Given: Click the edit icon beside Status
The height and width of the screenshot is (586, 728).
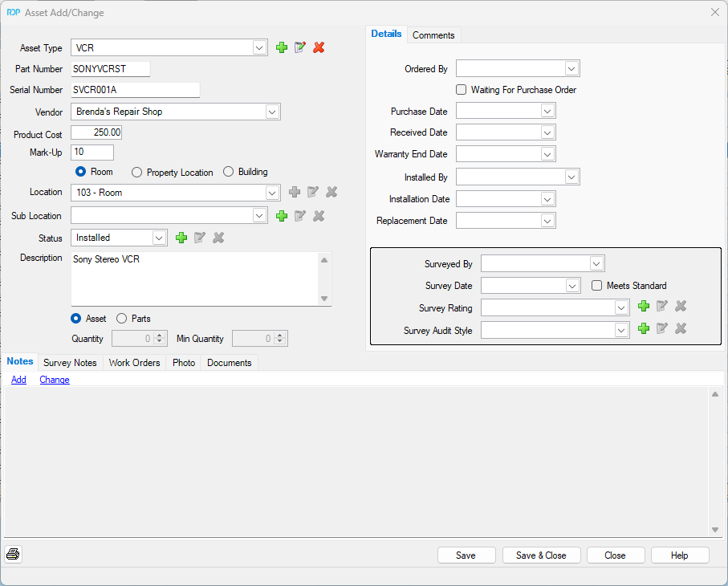Looking at the screenshot, I should click(x=200, y=238).
